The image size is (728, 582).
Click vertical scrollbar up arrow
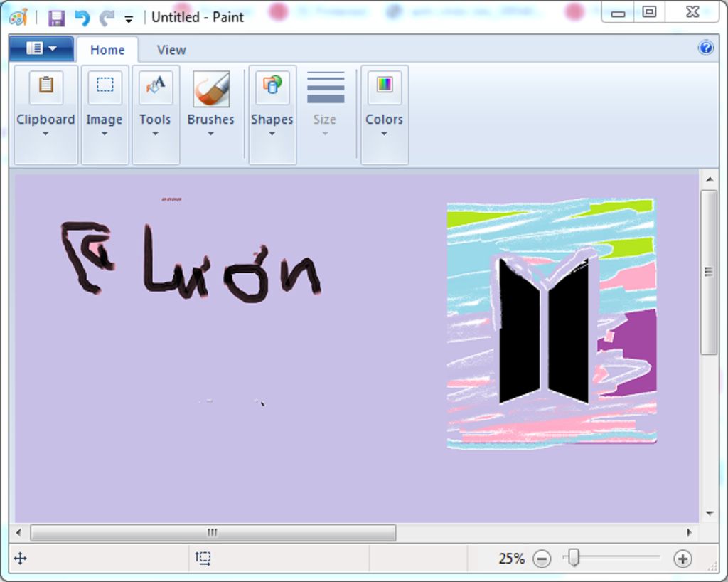click(x=710, y=179)
